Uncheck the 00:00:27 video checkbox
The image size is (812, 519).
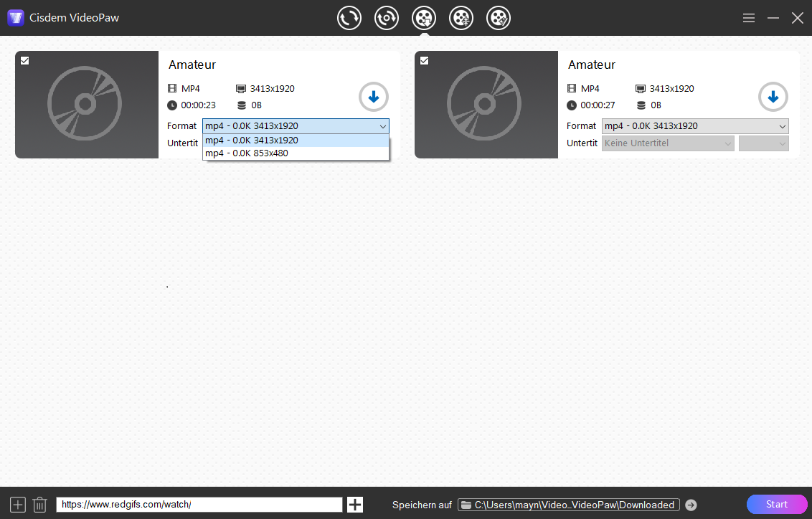click(x=424, y=60)
